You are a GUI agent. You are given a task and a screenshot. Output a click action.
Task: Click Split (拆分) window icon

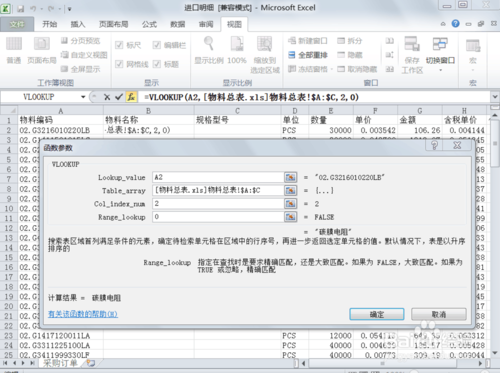(341, 41)
